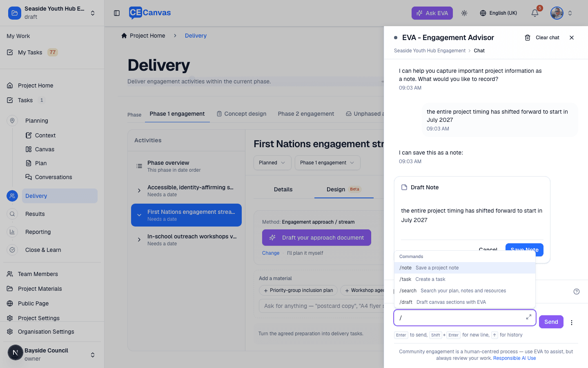Open Conversations in sidebar
The height and width of the screenshot is (368, 588).
pyautogui.click(x=53, y=177)
